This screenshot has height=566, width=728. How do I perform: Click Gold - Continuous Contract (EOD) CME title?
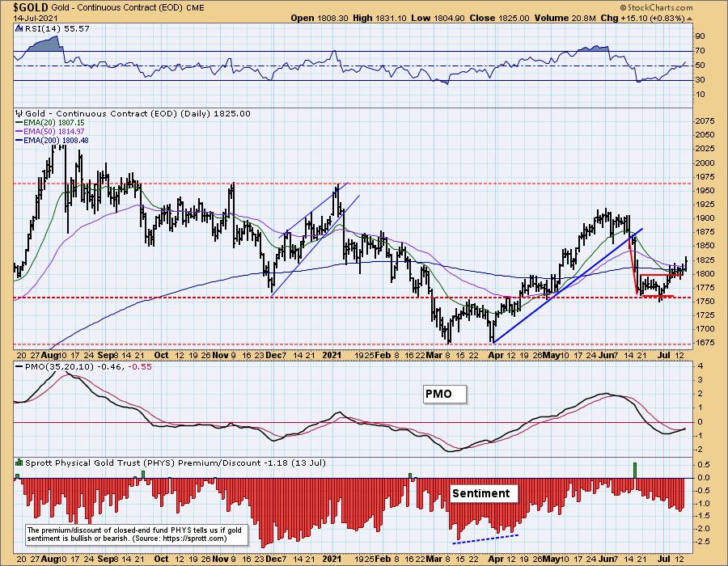coord(128,8)
